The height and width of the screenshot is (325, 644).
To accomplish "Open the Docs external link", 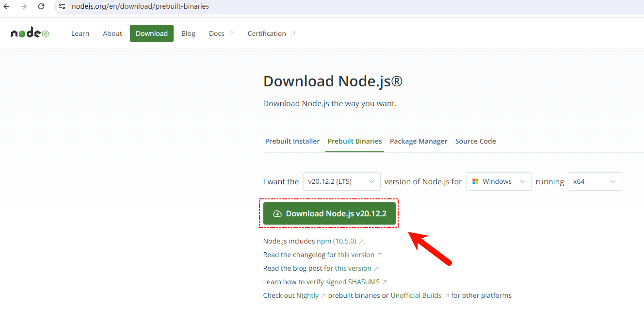I will click(x=221, y=33).
